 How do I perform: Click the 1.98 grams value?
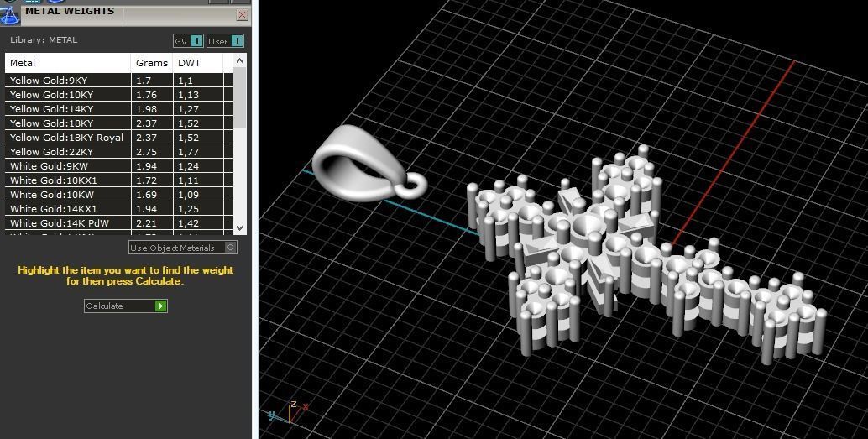(146, 109)
